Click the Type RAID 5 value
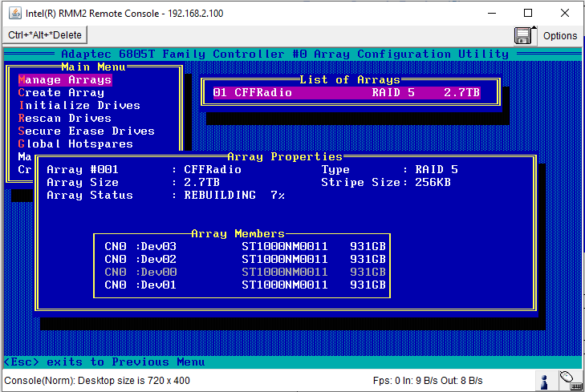Screen dimensions: 585x392 point(437,169)
